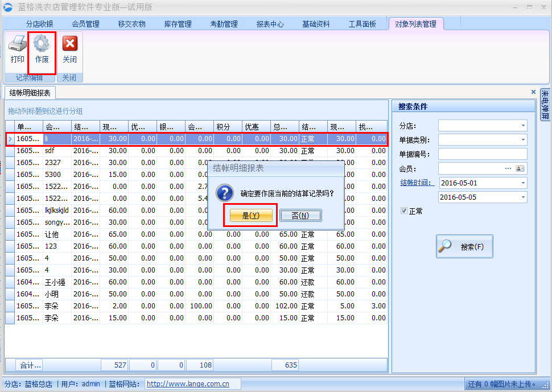The width and height of the screenshot is (552, 392).
Task: Click the row indicator arrow of selected row
Action: pyautogui.click(x=10, y=139)
